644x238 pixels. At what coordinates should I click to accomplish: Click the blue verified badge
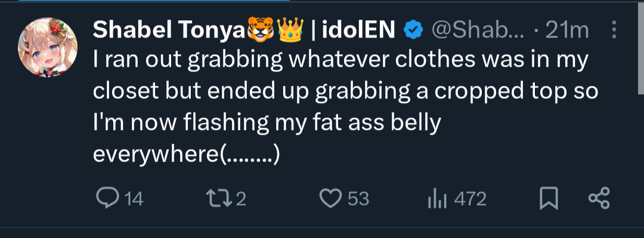coord(413,30)
